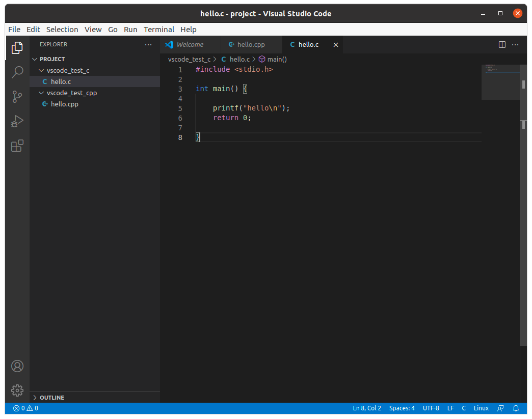Viewport: 532px width, 419px height.
Task: Click line number 5 in gutter
Action: 180,108
